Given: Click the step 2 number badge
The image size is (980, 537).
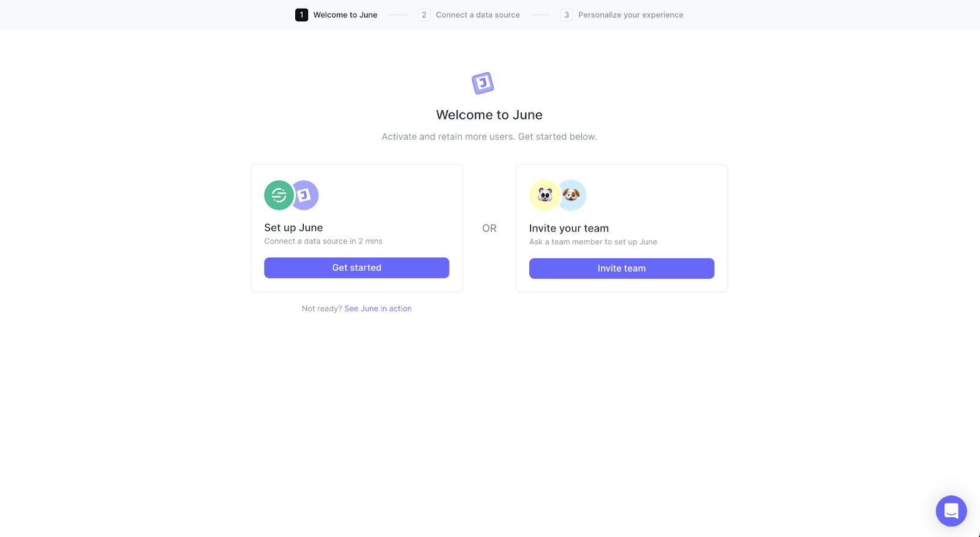Looking at the screenshot, I should tap(424, 15).
